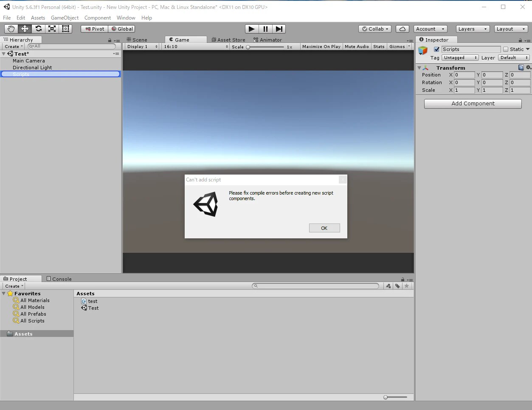Select the Scale tool
This screenshot has width=532, height=410.
click(52, 29)
